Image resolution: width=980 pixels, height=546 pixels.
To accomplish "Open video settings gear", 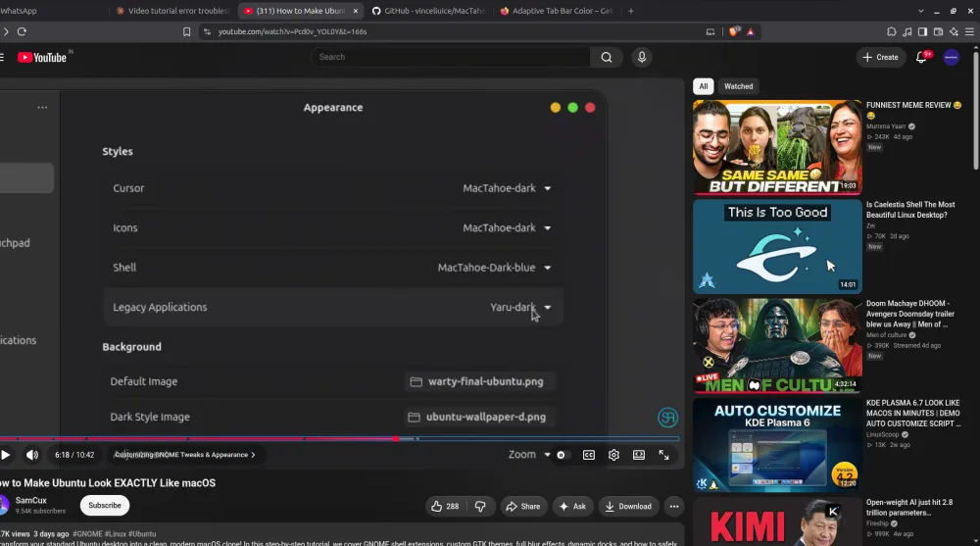I will pos(613,455).
